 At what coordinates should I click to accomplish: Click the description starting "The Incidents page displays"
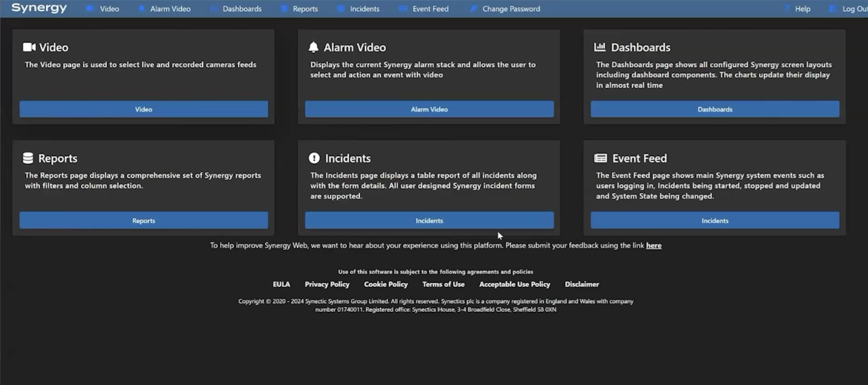click(423, 186)
